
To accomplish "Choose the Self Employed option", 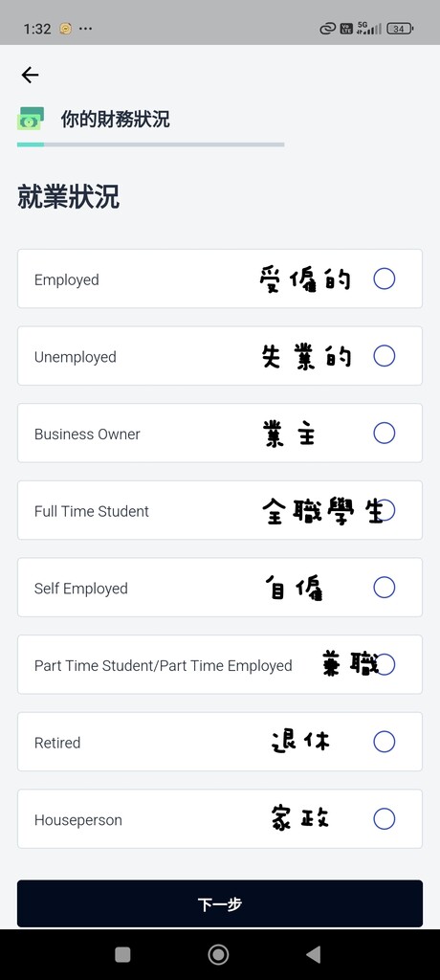I will pyautogui.click(x=220, y=588).
